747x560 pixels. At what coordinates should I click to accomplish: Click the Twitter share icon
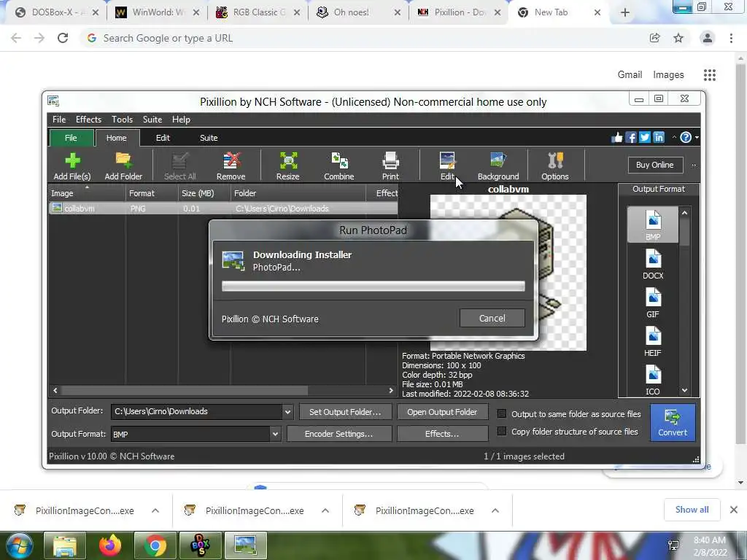click(x=645, y=138)
